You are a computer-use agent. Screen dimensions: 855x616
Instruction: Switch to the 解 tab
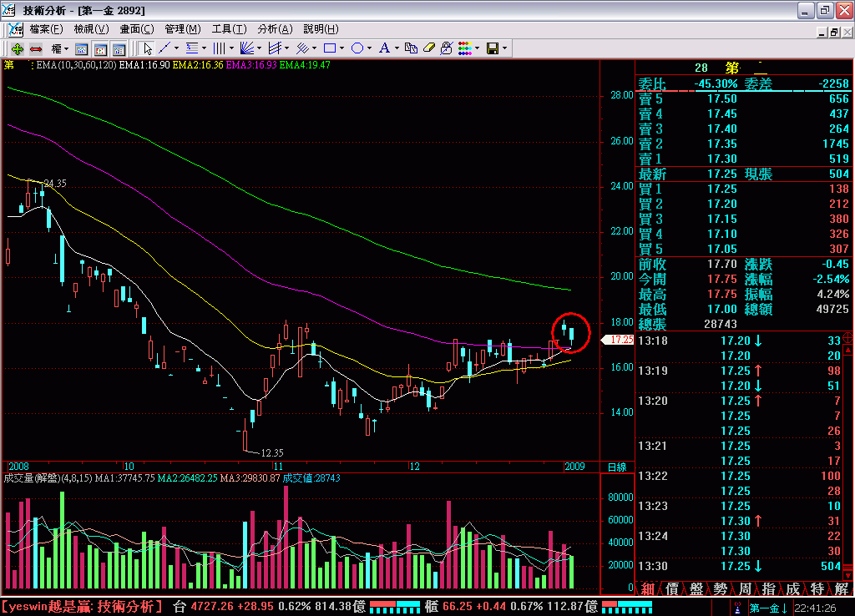tap(841, 588)
